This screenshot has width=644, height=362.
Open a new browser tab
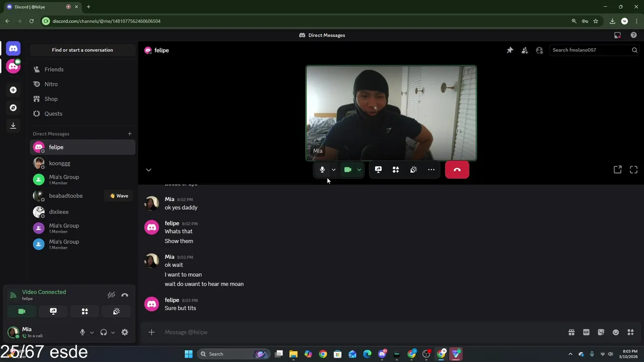click(88, 7)
